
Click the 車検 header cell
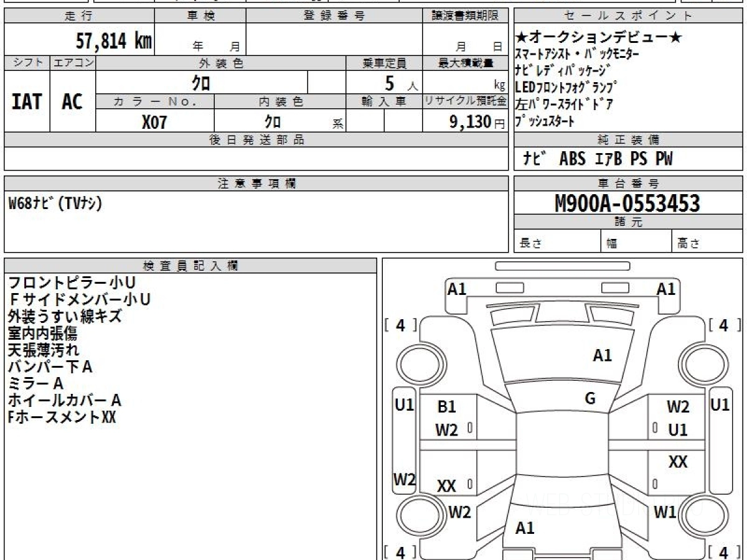coord(200,16)
